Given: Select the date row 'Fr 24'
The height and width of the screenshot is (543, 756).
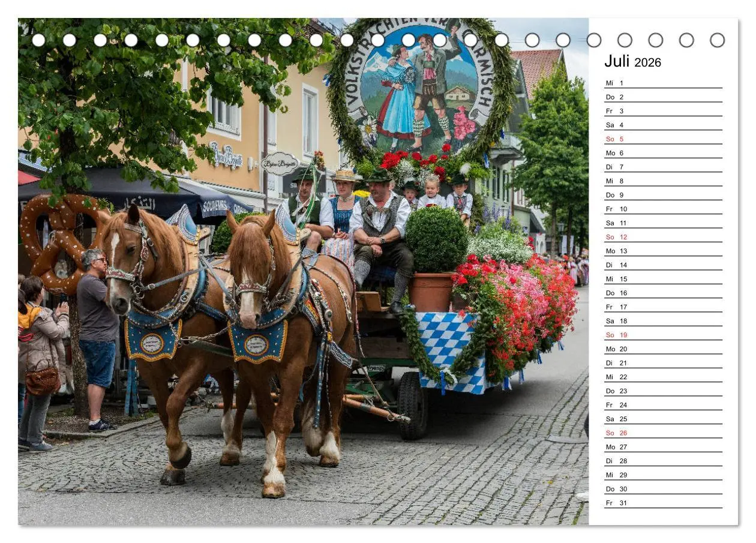Looking at the screenshot, I should (x=663, y=405).
